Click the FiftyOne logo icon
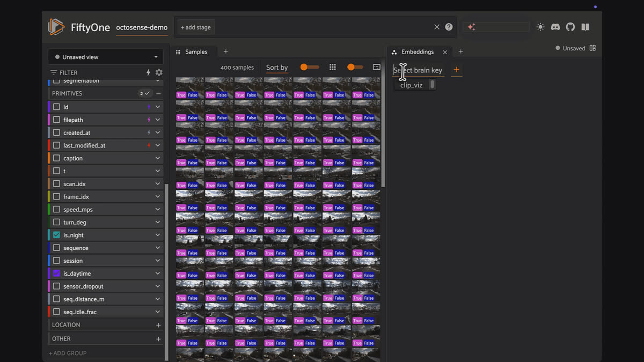644x362 pixels. pyautogui.click(x=56, y=27)
